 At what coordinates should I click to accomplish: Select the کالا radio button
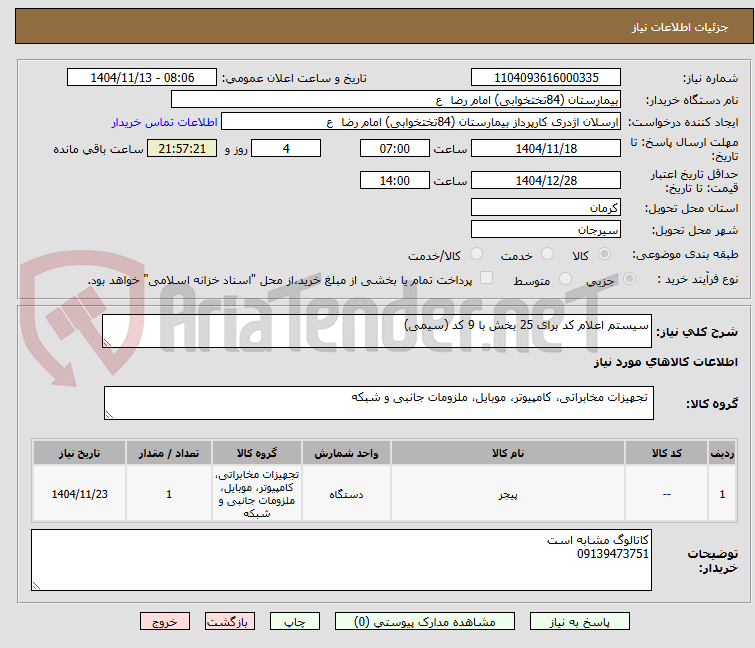tap(604, 254)
